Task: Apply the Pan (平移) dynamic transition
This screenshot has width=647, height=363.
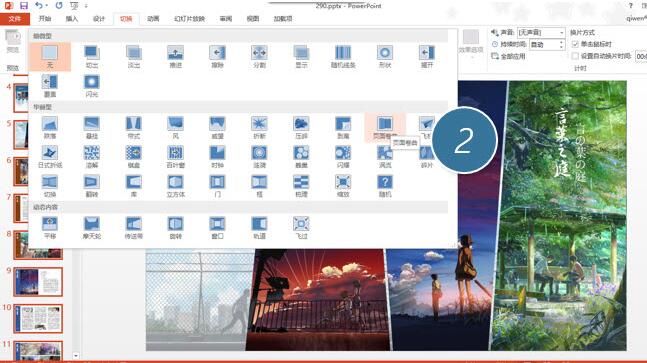Action: [x=50, y=228]
